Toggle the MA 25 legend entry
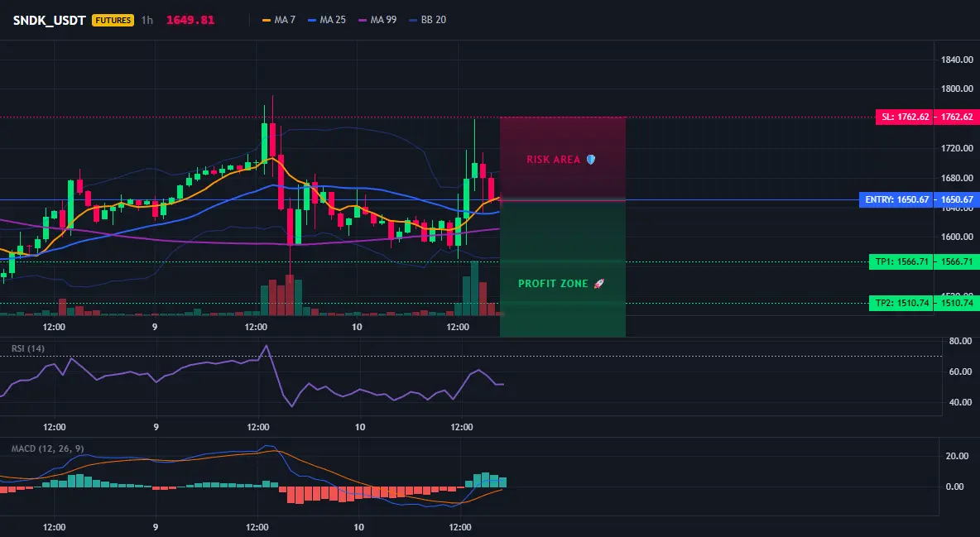 [x=327, y=20]
